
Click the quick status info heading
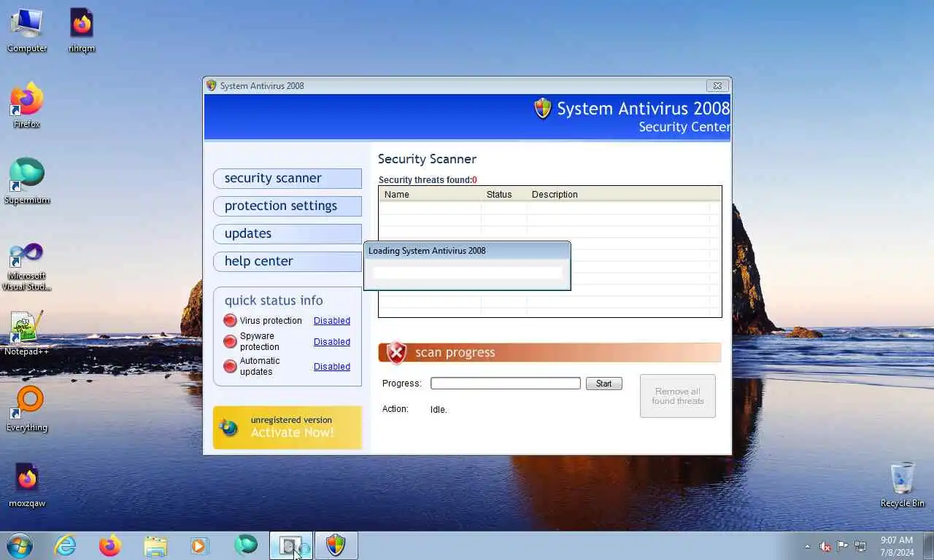pos(274,300)
